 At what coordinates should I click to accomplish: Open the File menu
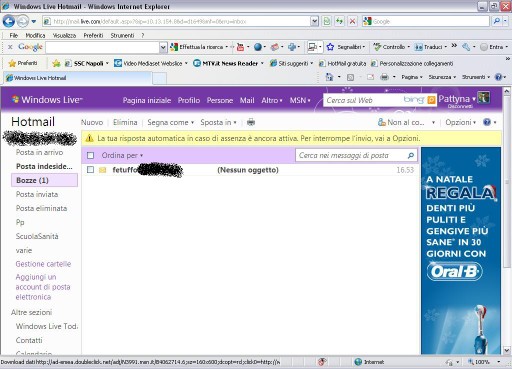point(14,35)
